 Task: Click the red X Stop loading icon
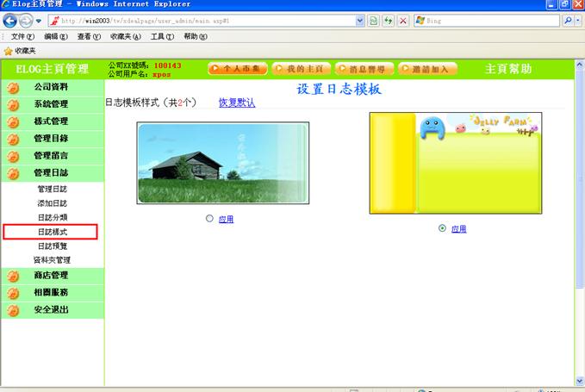pos(403,20)
